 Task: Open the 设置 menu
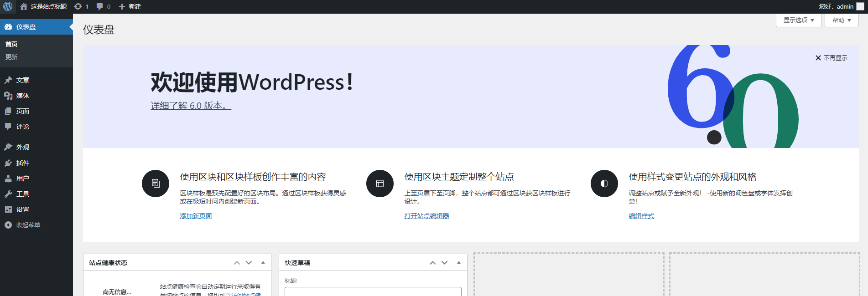[36, 209]
